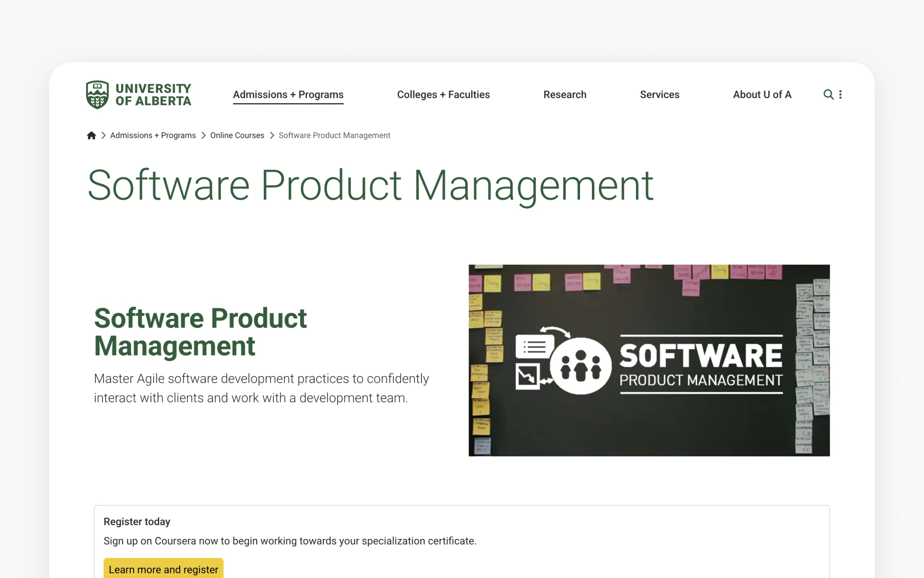Follow Admissions + Programs breadcrumb link

pos(153,135)
